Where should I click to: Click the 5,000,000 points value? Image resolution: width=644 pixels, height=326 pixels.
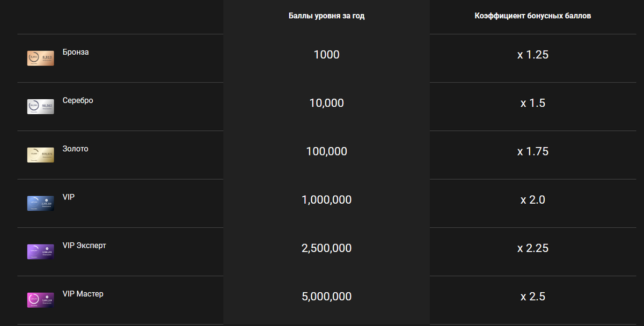[326, 297]
